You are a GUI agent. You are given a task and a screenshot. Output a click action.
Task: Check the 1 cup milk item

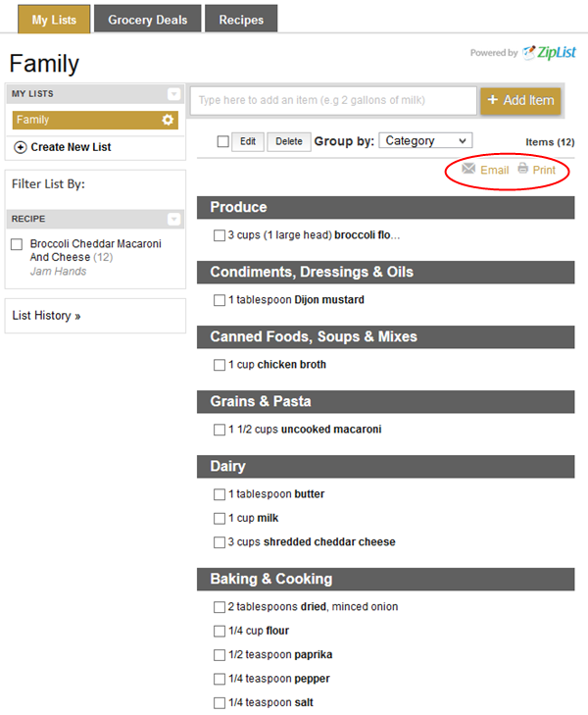point(220,519)
